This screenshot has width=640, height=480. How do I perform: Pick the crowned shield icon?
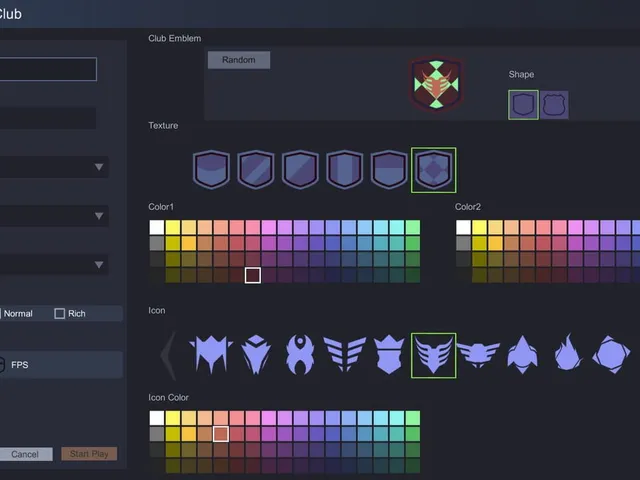[389, 354]
